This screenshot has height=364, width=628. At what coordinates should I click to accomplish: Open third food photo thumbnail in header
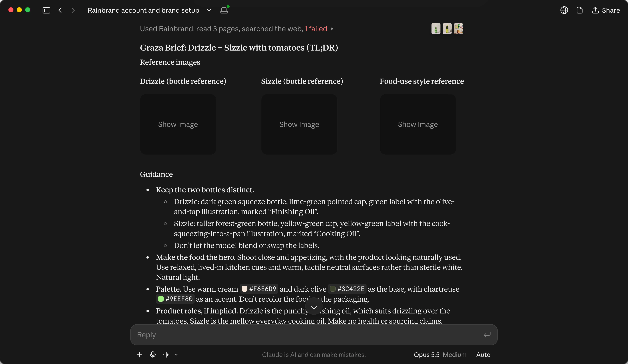(458, 29)
